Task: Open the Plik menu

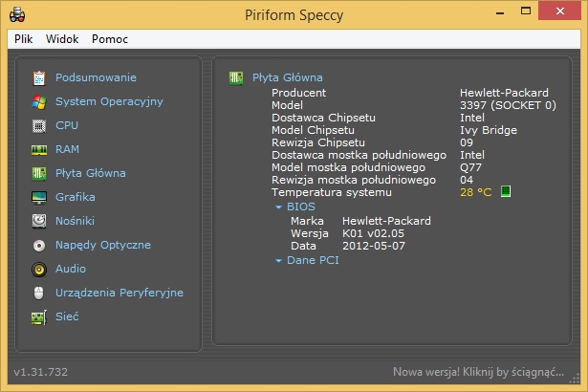Action: 23,39
